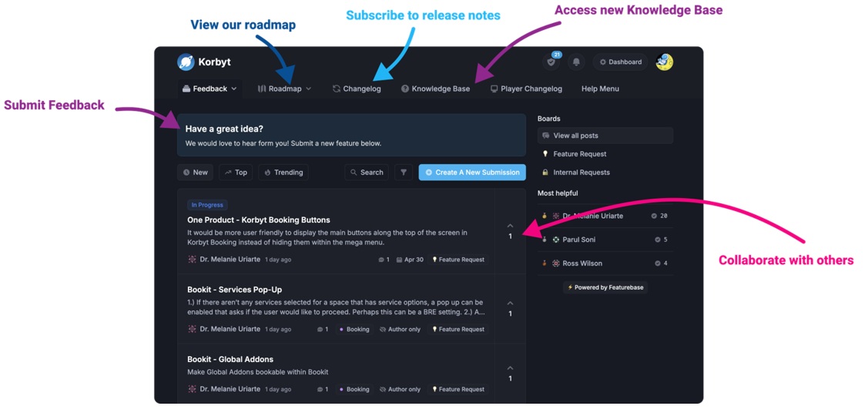Open the Search posts button

pos(366,173)
